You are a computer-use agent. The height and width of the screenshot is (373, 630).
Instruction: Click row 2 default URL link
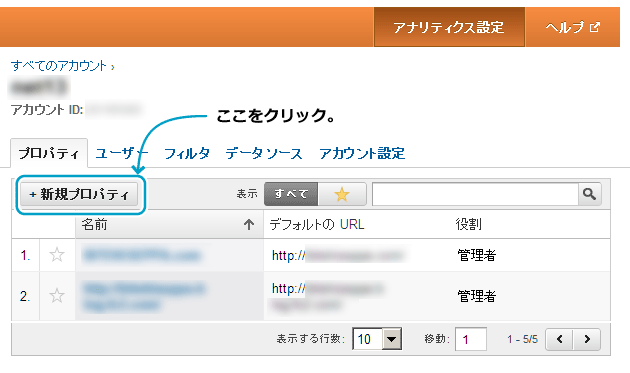[x=327, y=297]
